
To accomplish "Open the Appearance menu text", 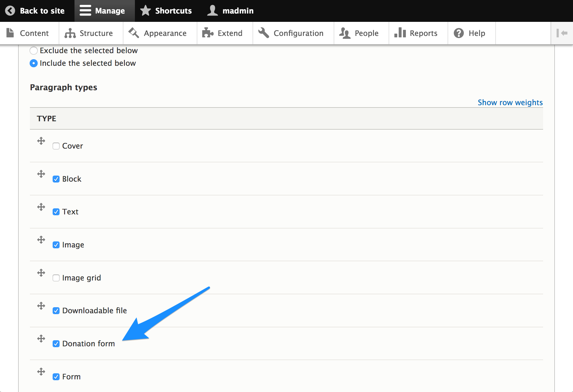I will (x=165, y=33).
